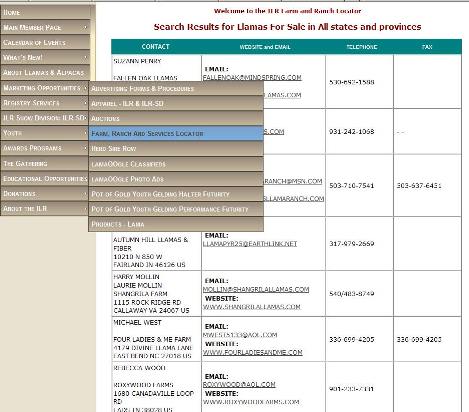Viewport: 469px width, 412px height.
Task: Go to the Home menu item
Action: point(45,12)
